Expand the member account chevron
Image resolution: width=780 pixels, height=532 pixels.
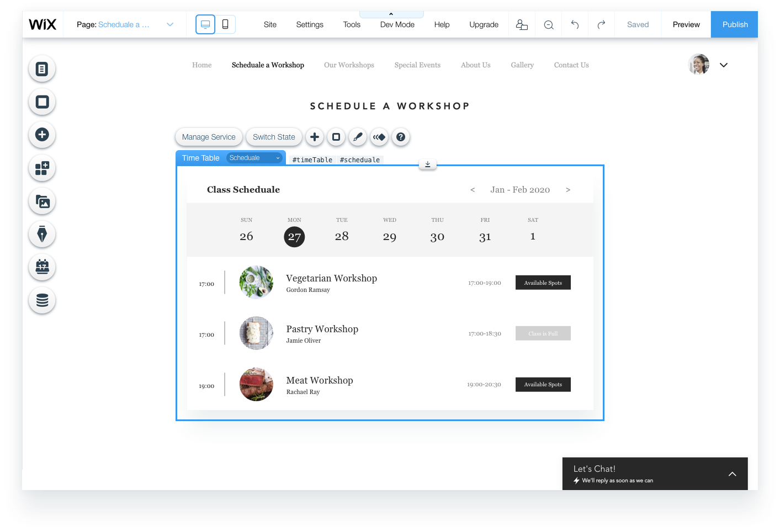(724, 65)
